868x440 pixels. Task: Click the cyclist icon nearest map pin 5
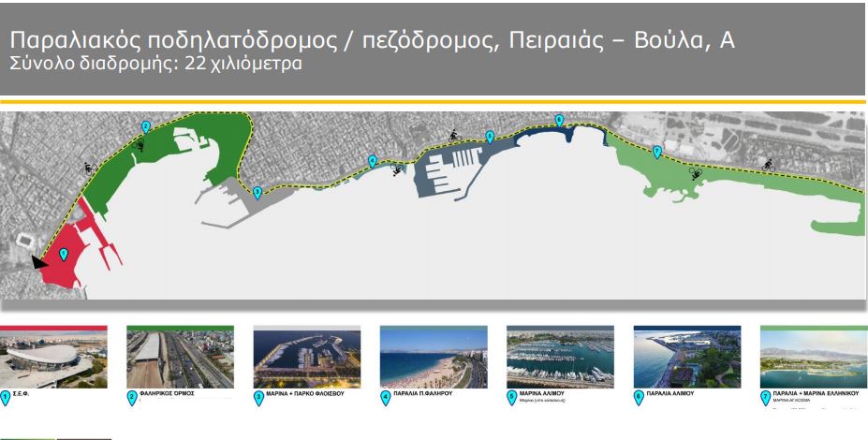455,135
